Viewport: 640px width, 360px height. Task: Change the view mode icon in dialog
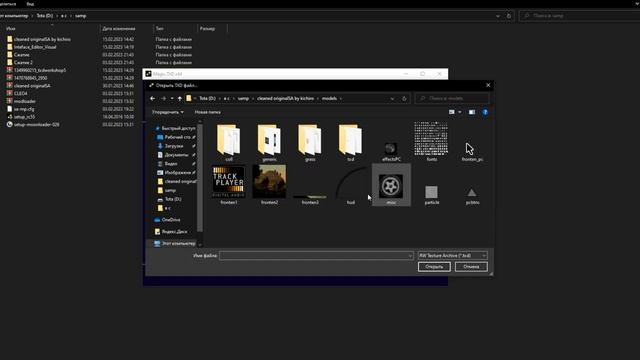451,112
